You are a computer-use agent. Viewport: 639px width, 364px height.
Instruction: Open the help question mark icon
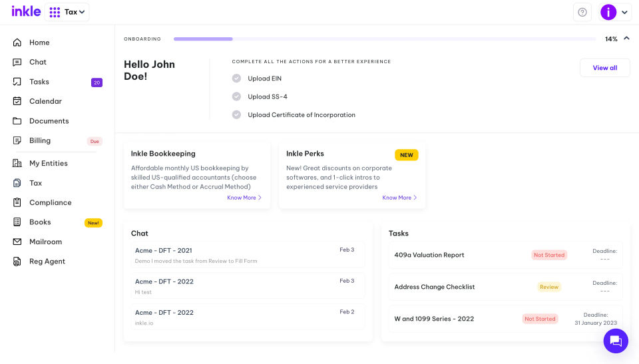582,12
